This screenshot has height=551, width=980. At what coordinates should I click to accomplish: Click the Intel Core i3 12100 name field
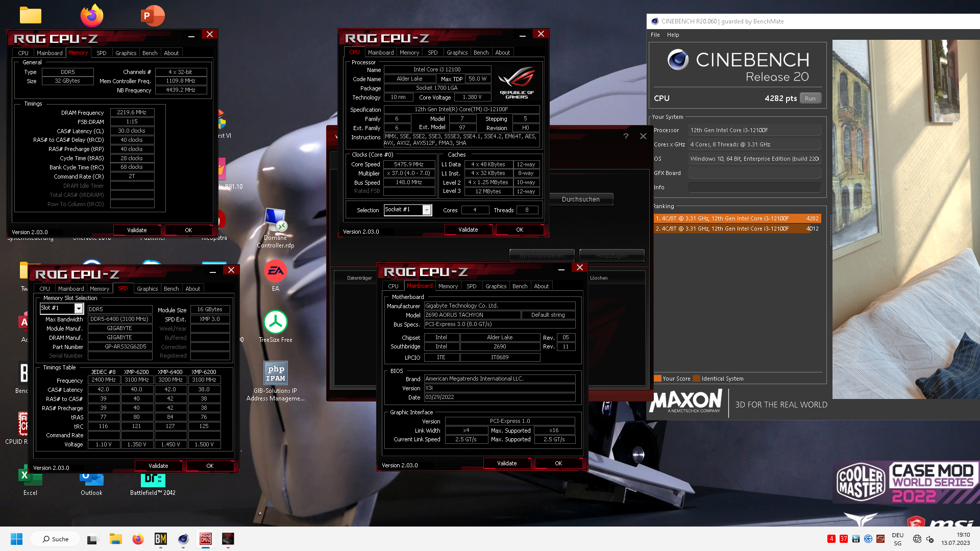(x=437, y=69)
